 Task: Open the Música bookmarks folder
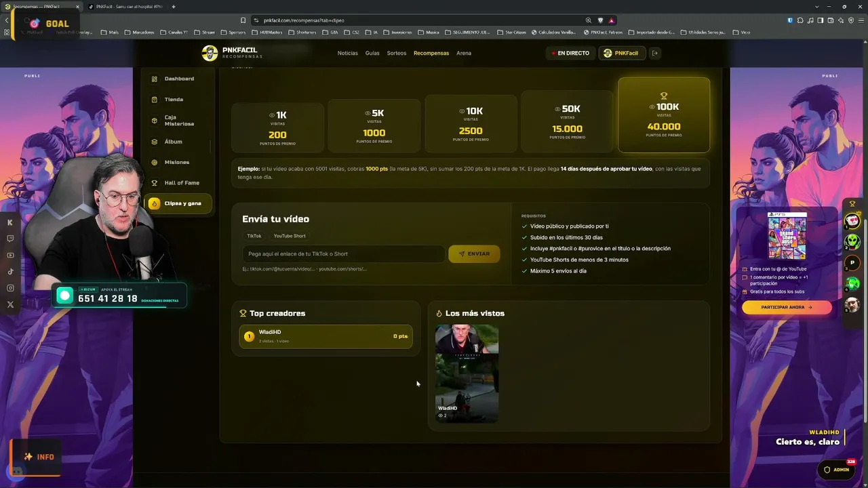coord(429,33)
